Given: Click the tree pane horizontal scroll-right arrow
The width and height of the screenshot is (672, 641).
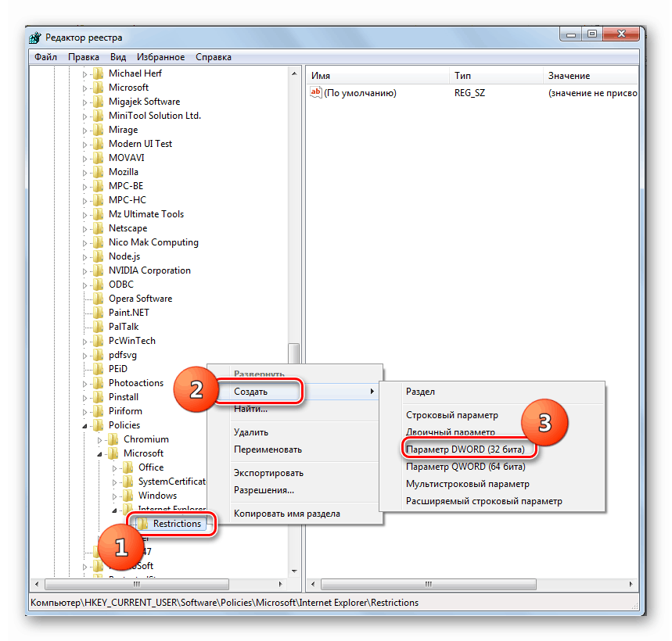Looking at the screenshot, I should point(280,584).
